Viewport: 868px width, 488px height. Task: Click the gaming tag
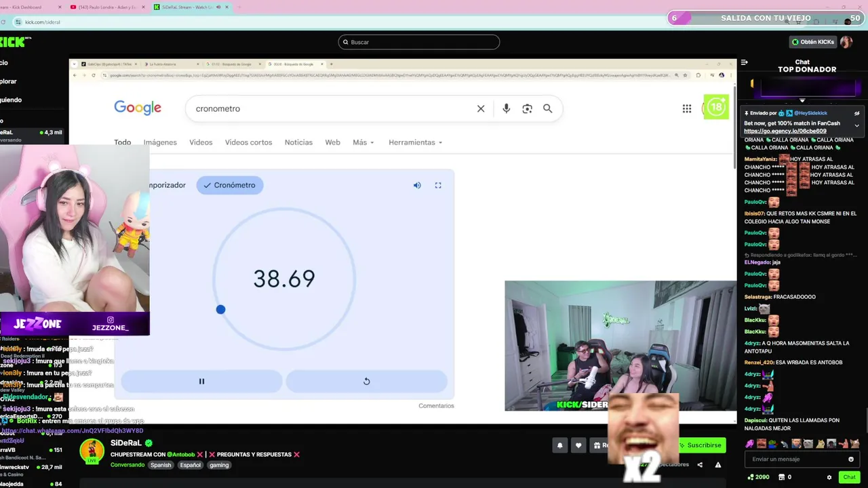pyautogui.click(x=219, y=465)
